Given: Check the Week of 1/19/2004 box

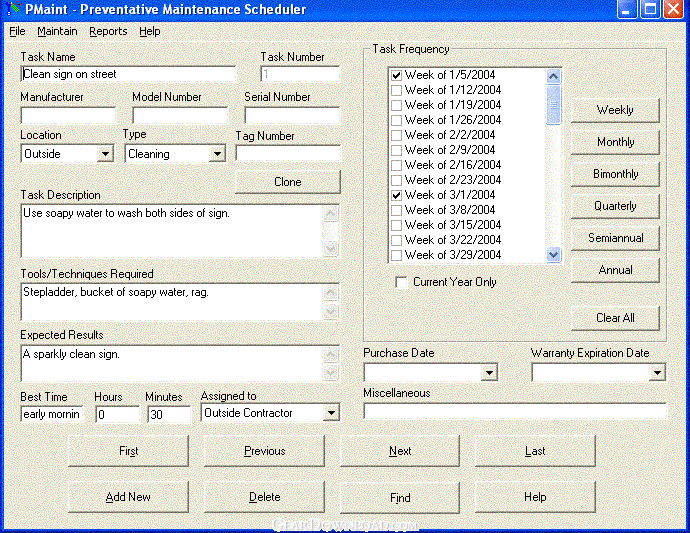Looking at the screenshot, I should tap(396, 105).
